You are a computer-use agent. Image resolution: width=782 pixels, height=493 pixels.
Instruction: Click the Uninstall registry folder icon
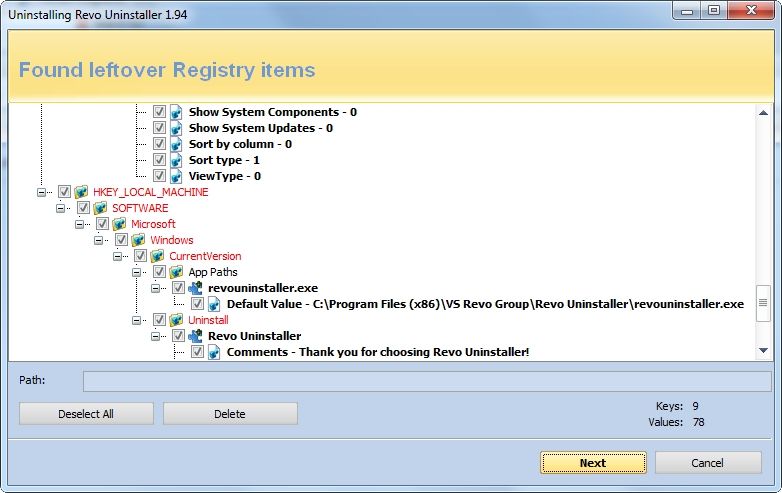pyautogui.click(x=176, y=320)
